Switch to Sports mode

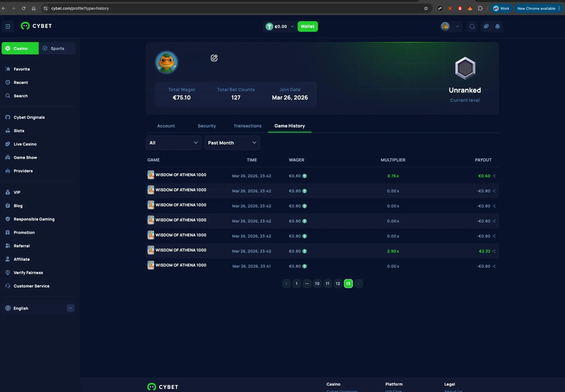pos(57,49)
